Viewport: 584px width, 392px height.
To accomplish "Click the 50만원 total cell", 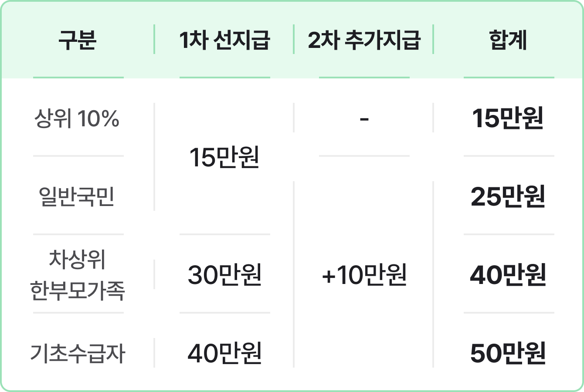I will pos(508,353).
